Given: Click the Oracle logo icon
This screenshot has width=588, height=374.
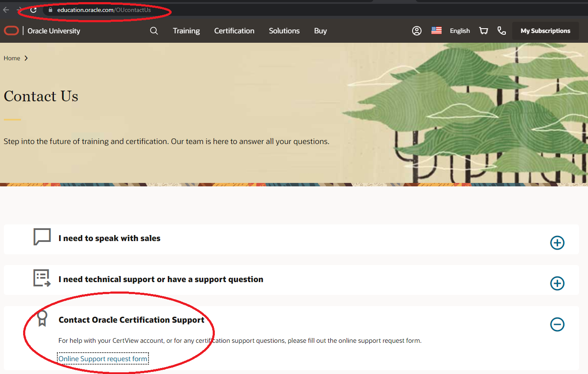Looking at the screenshot, I should 11,31.
